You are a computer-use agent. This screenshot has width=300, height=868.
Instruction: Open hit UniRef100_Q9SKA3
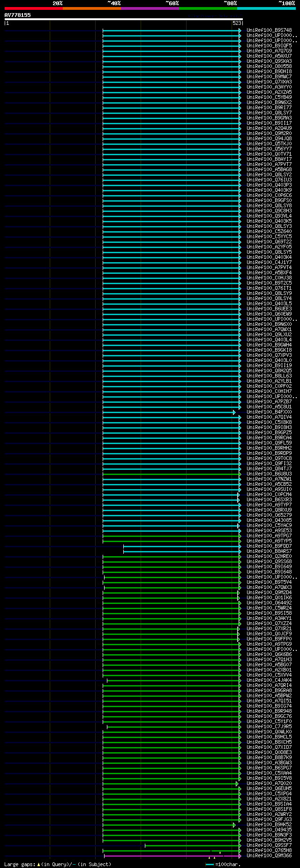269,61
